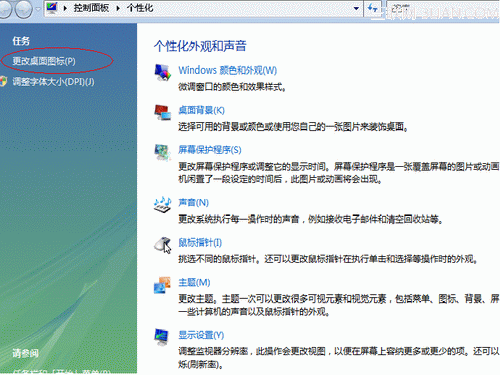This screenshot has width=500, height=375.
Task: Click the refresh button beside address bar
Action: tap(372, 8)
